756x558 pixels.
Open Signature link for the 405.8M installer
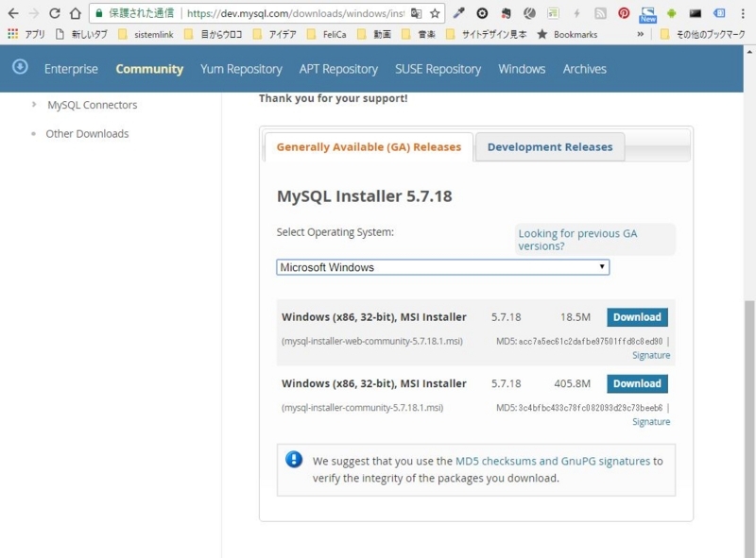[x=651, y=422]
